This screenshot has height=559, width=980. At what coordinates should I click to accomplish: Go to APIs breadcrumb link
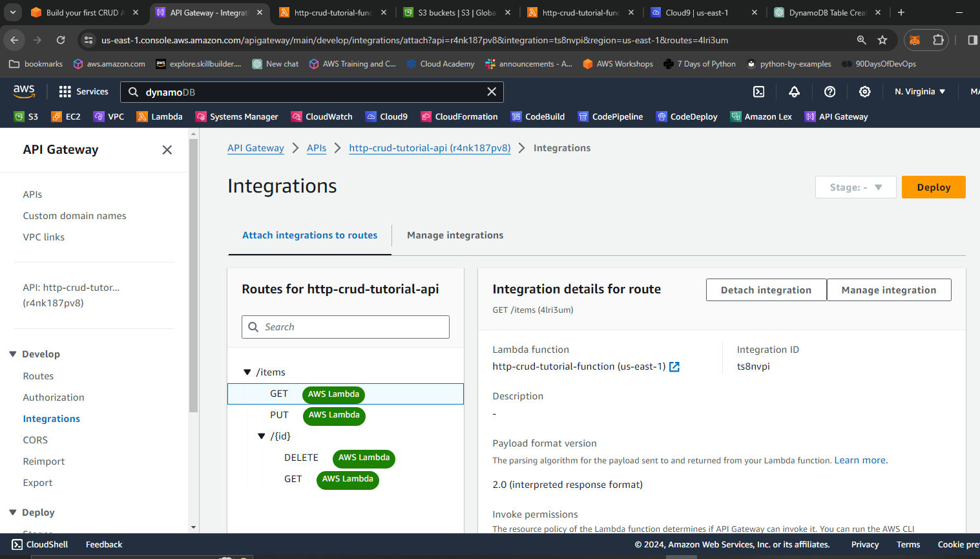click(x=317, y=148)
